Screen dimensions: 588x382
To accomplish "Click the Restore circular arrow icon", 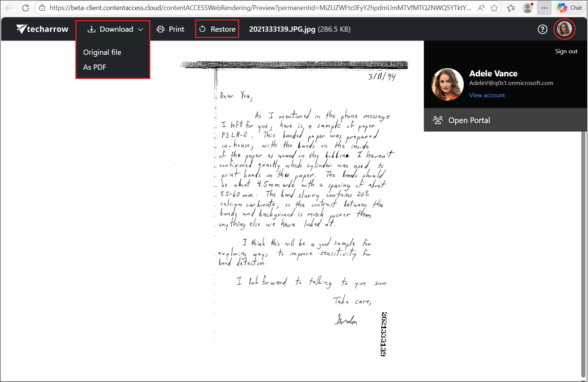I will click(202, 29).
